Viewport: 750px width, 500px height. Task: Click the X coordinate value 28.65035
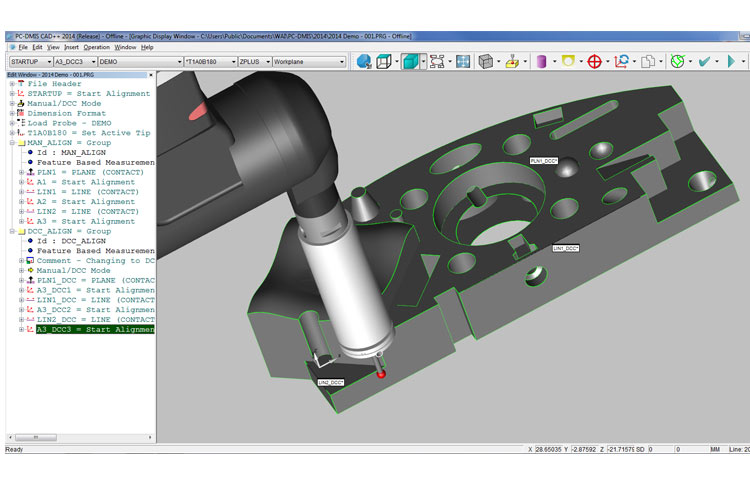[x=548, y=449]
